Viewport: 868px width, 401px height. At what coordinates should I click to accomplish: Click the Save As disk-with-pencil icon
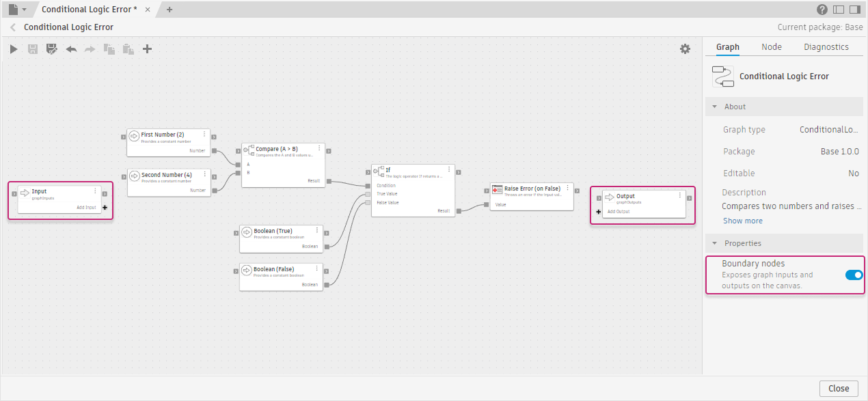click(x=51, y=49)
